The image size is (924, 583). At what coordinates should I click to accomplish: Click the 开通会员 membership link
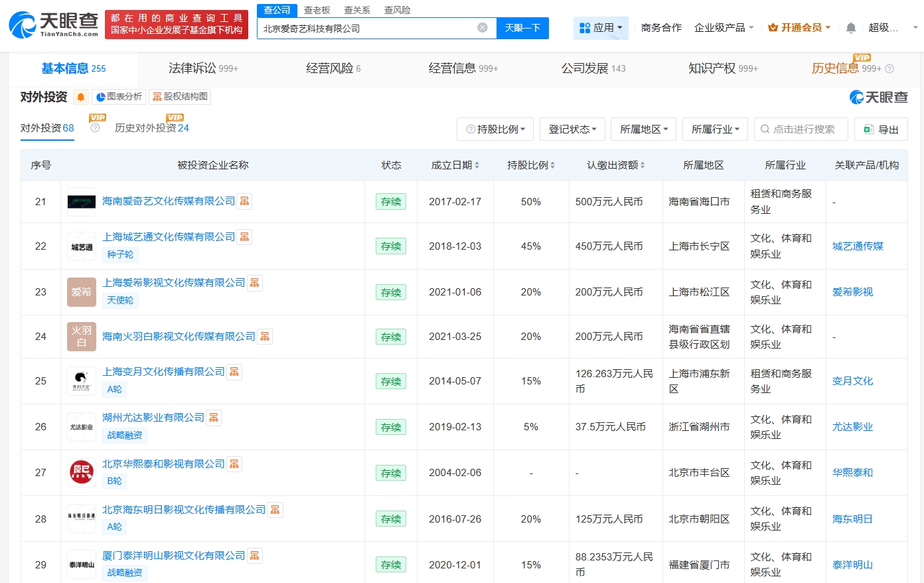click(799, 27)
